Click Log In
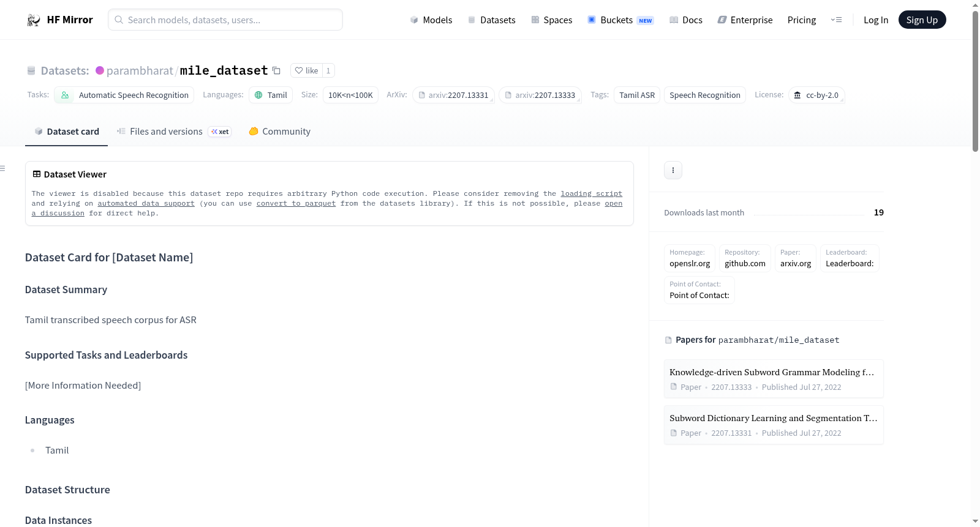 (x=876, y=20)
